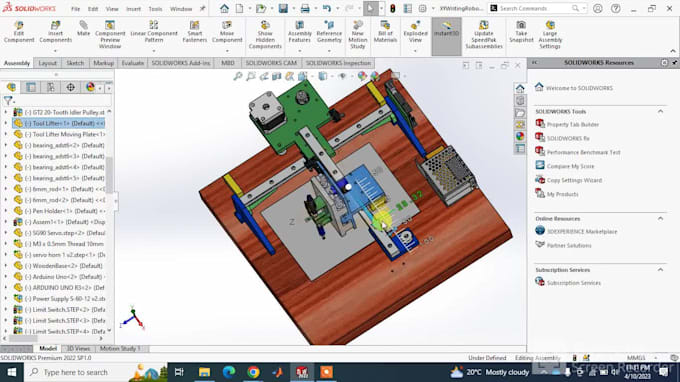Open Google Chrome from the taskbar

[253, 372]
